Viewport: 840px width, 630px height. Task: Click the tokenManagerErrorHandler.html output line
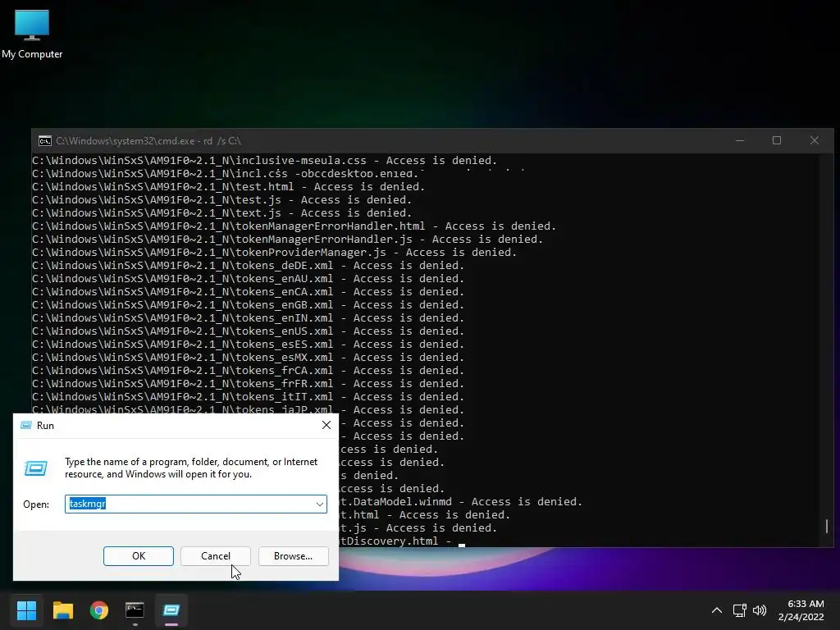tap(294, 226)
